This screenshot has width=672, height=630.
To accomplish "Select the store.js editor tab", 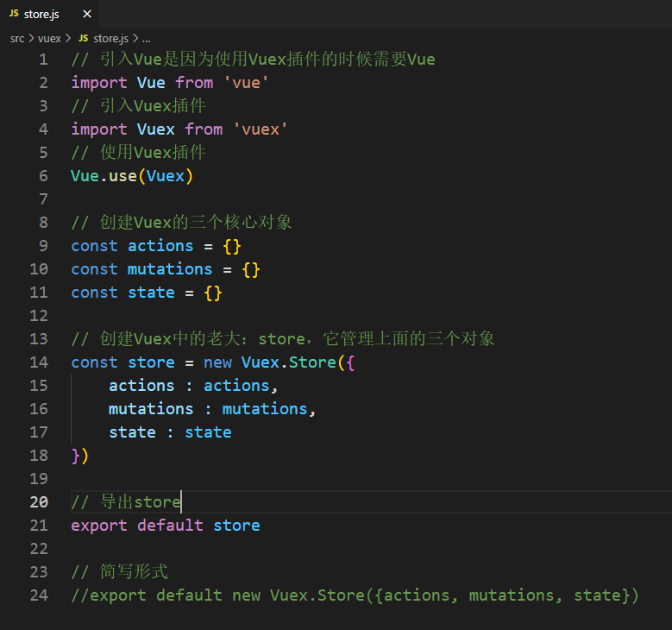I will click(49, 14).
